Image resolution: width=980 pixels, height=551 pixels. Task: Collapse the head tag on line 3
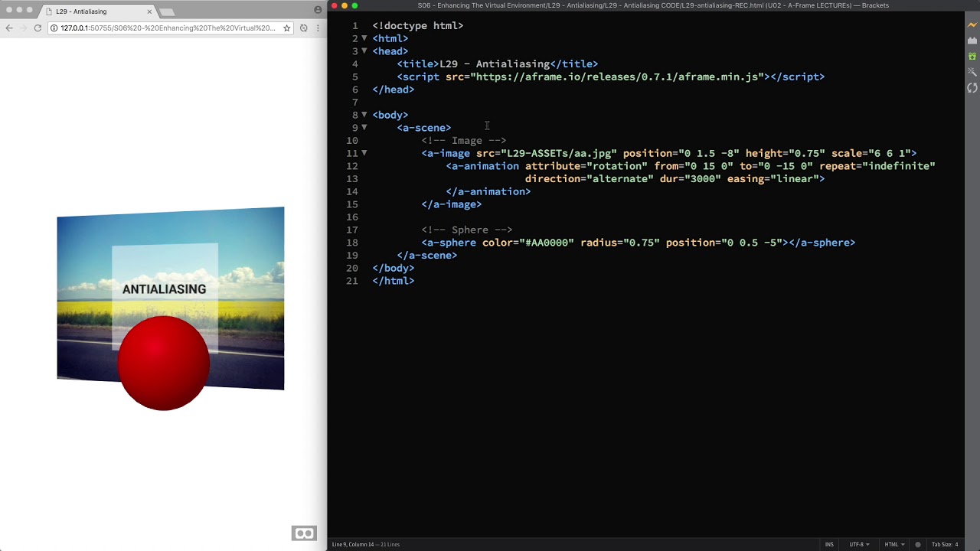coord(364,51)
